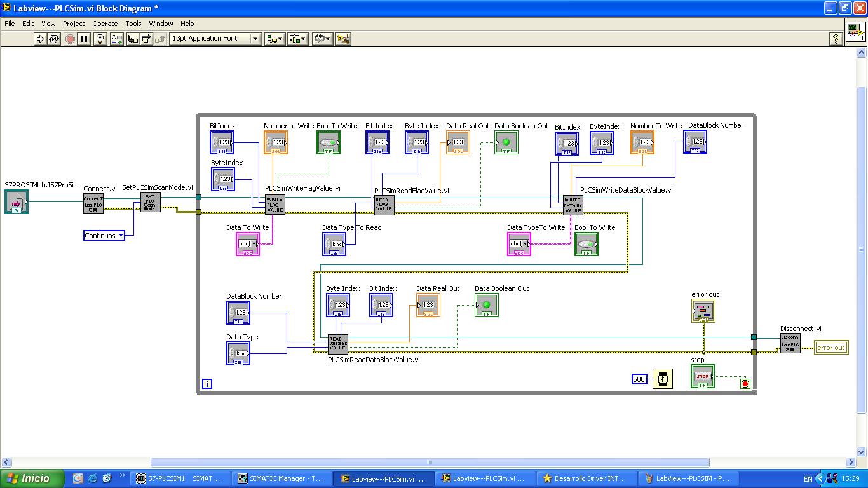Click the Abort Execution red circle icon
Screen dimensions: 868x488
coord(70,39)
